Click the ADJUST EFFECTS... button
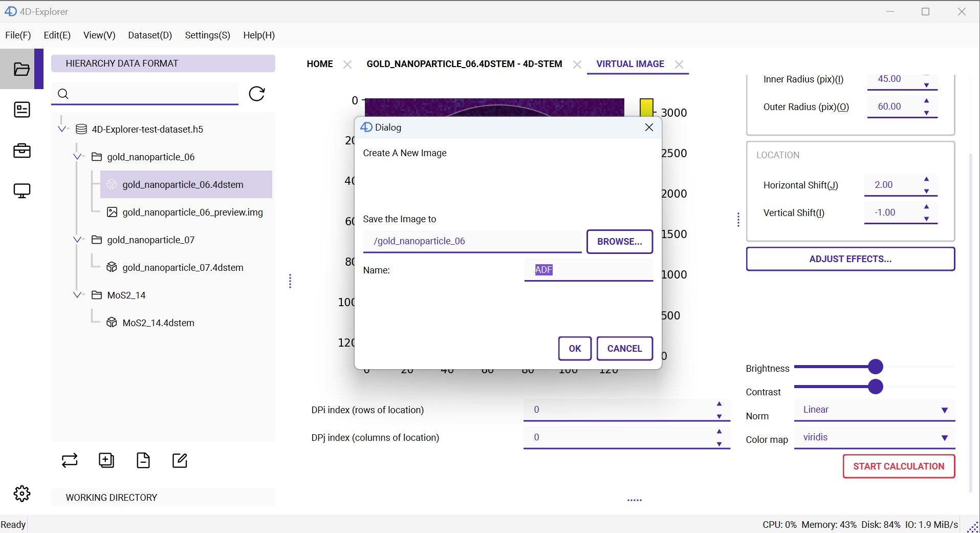 850,259
